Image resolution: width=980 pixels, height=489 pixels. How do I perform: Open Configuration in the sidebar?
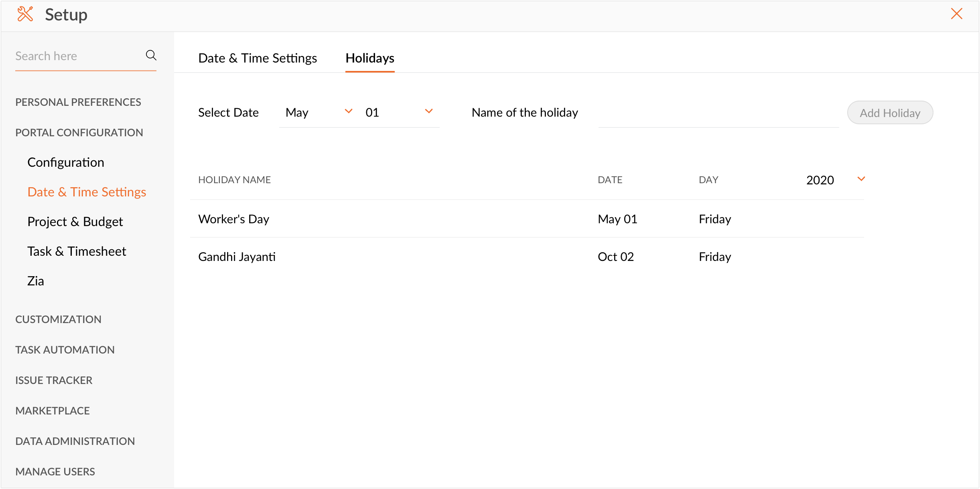(x=66, y=162)
